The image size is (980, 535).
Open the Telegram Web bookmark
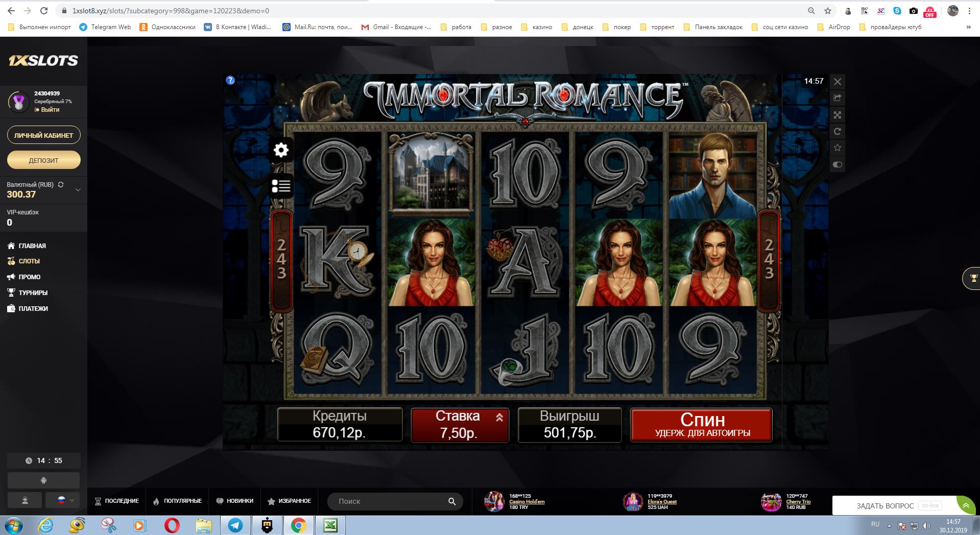[x=105, y=27]
